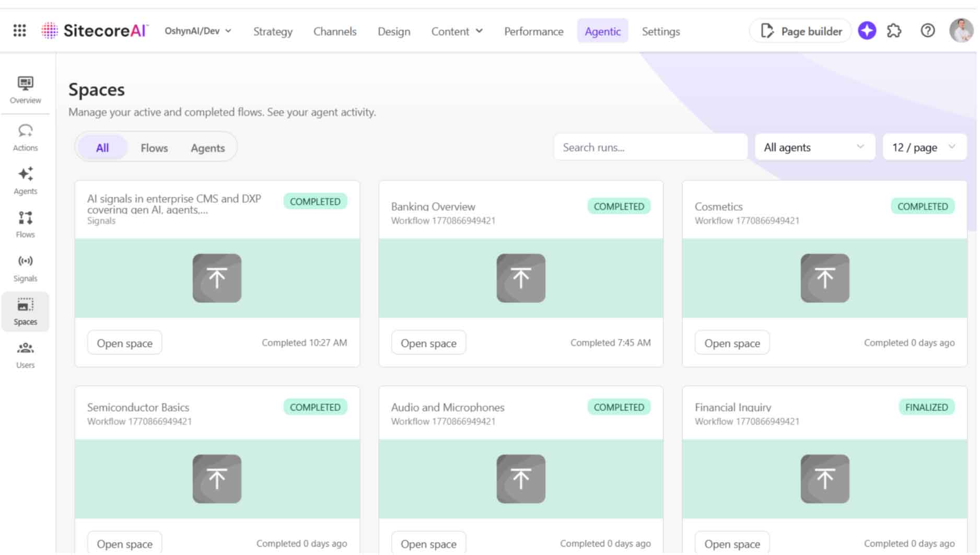Click the Signals label under AI signals title
This screenshot has height=555, width=980.
coord(101,222)
